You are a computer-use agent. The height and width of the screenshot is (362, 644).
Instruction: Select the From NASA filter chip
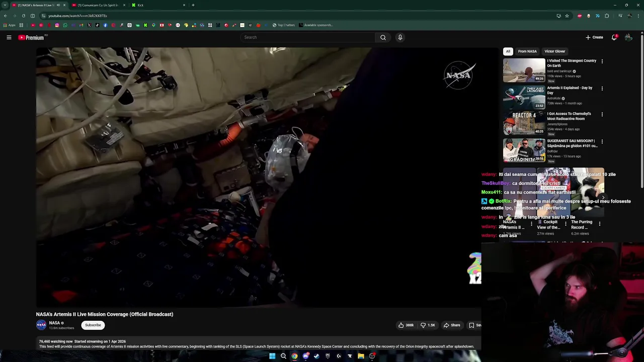coord(527,51)
